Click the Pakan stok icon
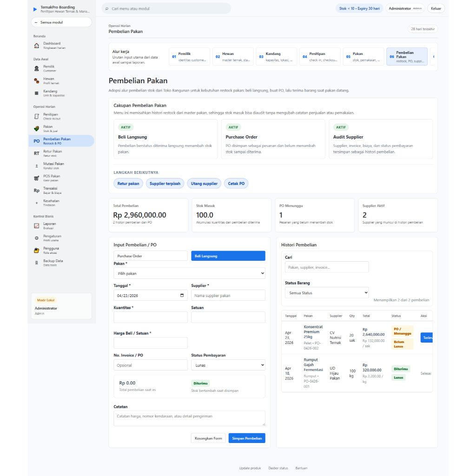This screenshot has height=476, width=476. click(x=36, y=129)
